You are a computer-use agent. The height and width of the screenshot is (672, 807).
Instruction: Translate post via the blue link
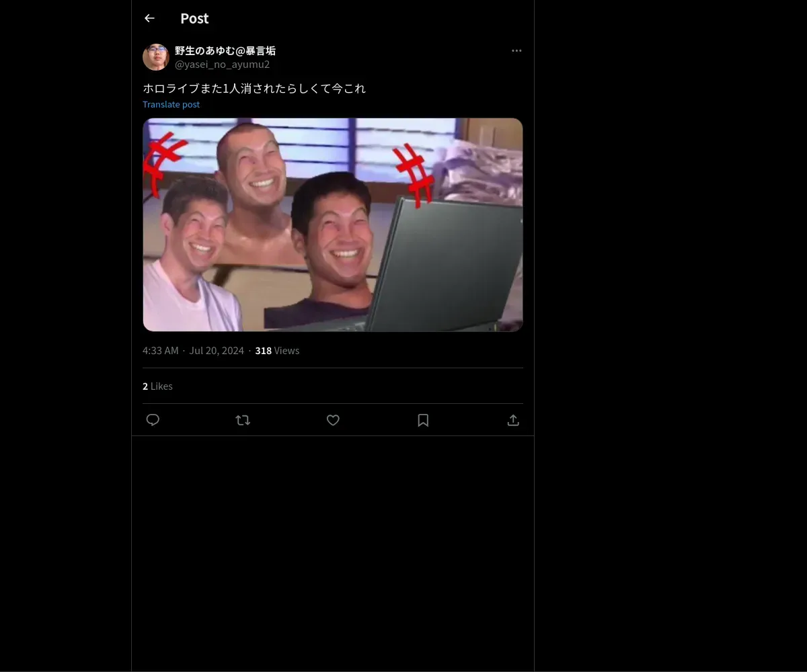(x=171, y=104)
